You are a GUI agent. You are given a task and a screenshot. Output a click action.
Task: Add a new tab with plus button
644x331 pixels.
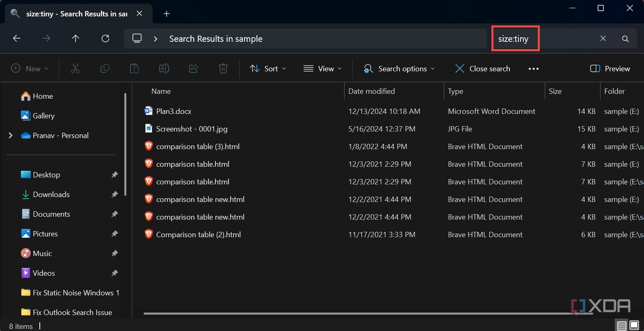(x=167, y=14)
